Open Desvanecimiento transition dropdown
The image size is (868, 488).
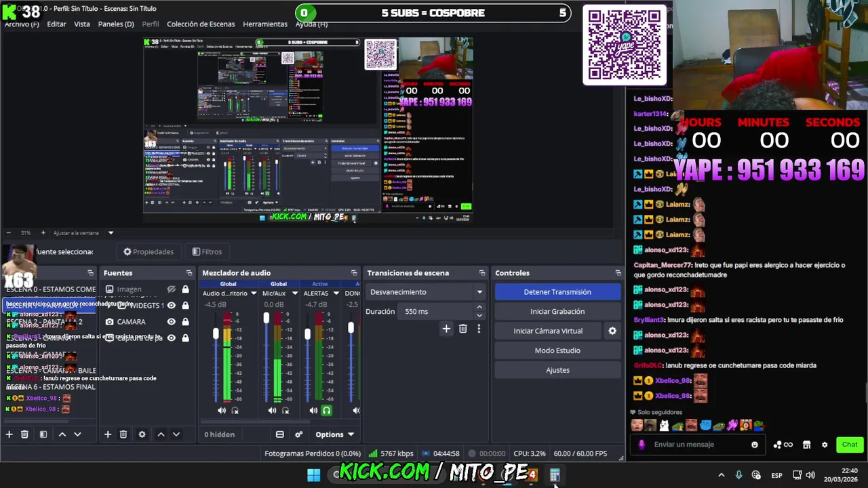pyautogui.click(x=425, y=292)
